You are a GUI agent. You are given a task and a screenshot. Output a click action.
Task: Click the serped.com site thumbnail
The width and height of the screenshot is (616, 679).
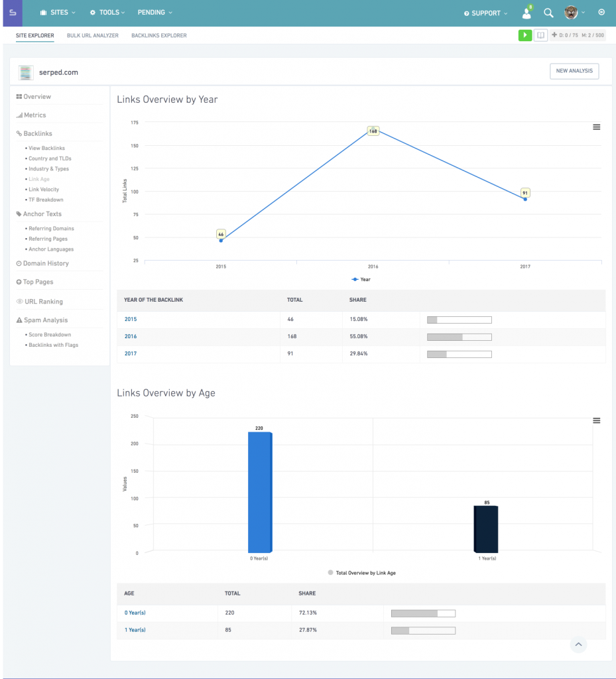pos(26,72)
